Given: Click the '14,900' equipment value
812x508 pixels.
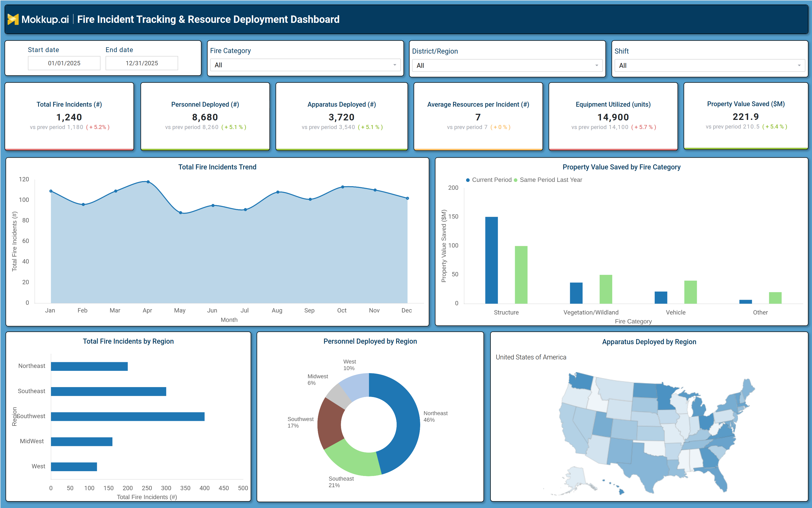Looking at the screenshot, I should (x=613, y=117).
